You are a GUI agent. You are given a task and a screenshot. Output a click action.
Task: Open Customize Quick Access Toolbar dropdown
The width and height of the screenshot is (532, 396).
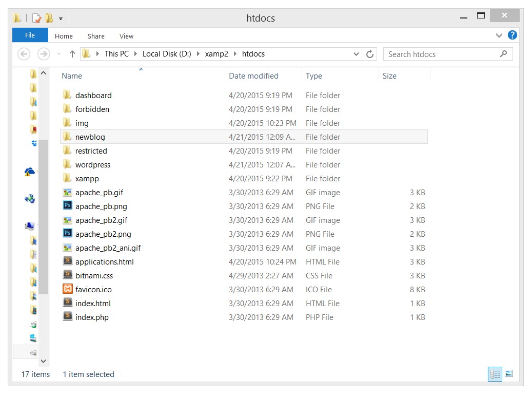(x=61, y=18)
